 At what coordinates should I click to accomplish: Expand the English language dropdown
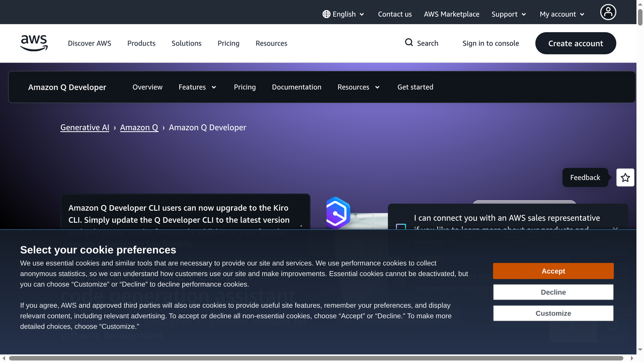[362, 14]
